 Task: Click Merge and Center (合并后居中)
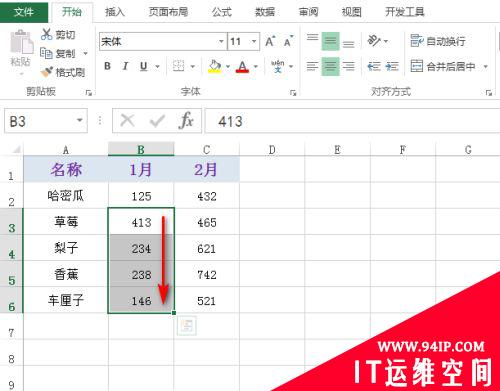pyautogui.click(x=443, y=66)
